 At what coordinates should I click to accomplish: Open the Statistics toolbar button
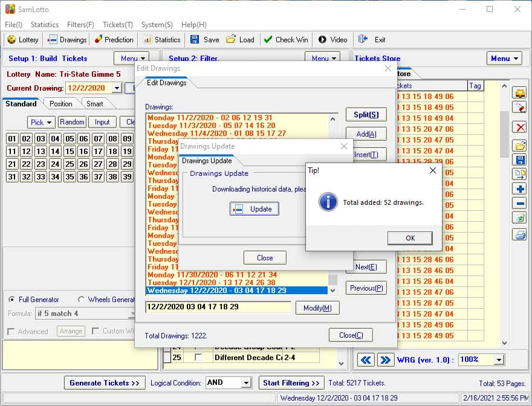(x=161, y=40)
